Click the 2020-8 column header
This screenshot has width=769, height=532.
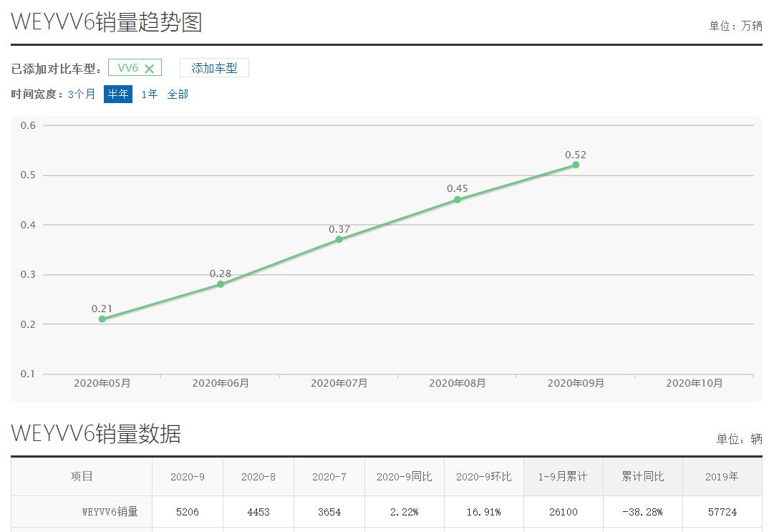click(x=258, y=477)
